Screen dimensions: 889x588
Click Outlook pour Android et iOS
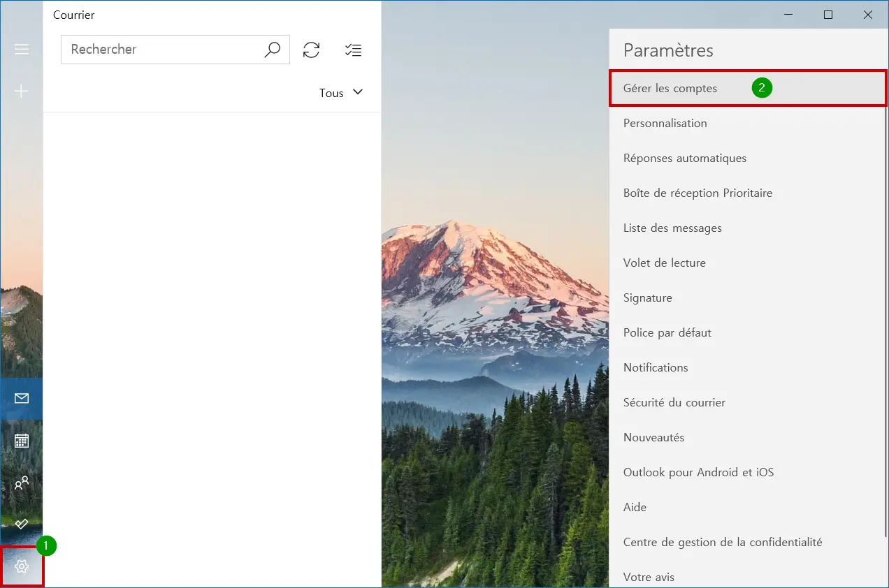(698, 473)
